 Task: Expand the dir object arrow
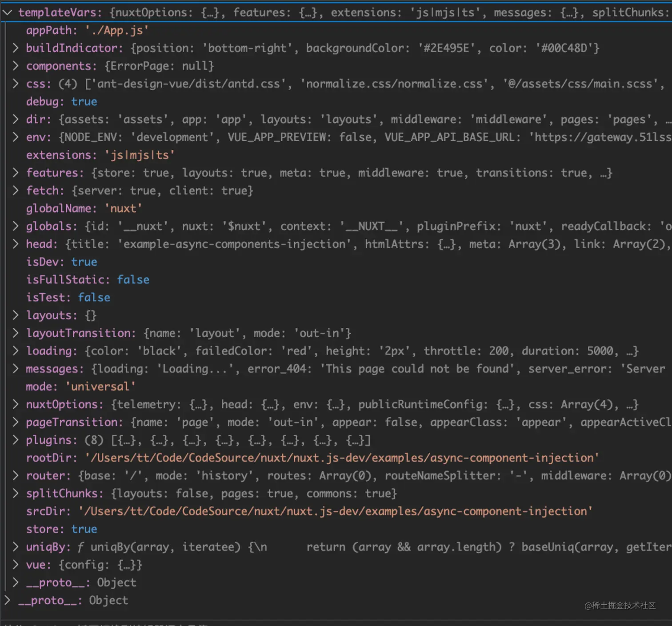15,119
